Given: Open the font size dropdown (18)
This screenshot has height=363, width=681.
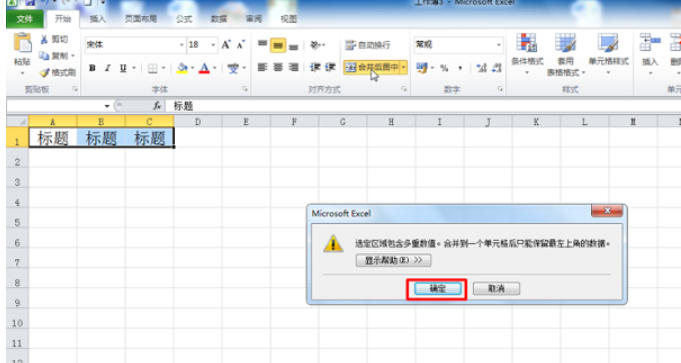Looking at the screenshot, I should [x=213, y=45].
